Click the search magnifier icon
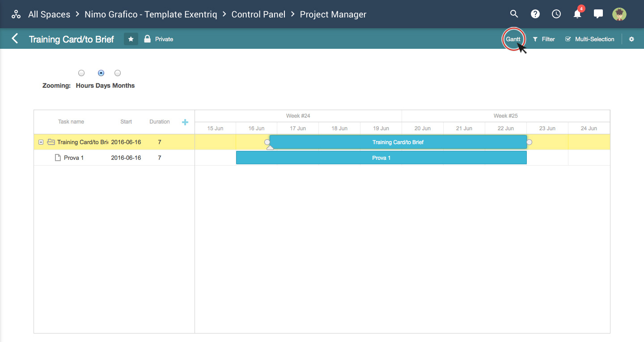 coord(514,14)
